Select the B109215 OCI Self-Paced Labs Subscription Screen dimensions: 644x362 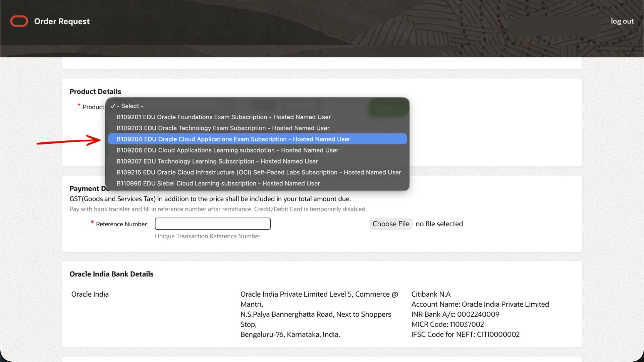pos(259,172)
